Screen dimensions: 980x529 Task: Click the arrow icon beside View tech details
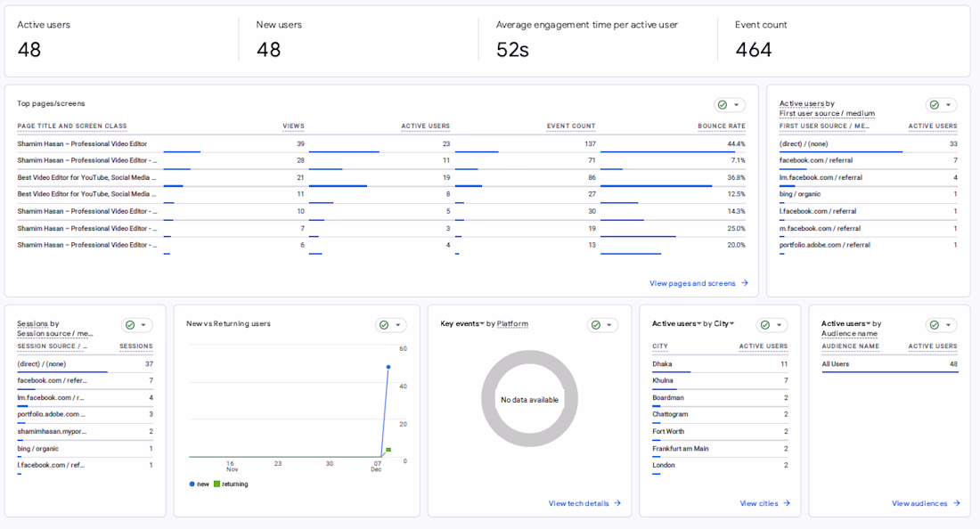click(x=617, y=503)
